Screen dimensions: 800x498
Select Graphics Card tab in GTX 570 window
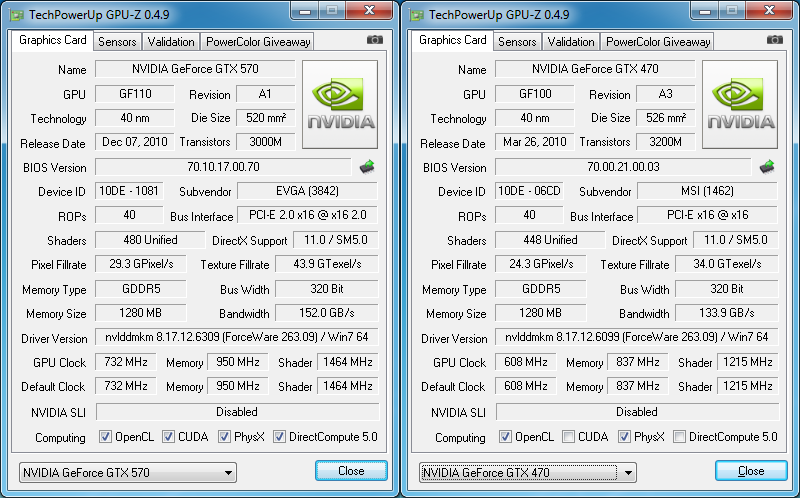[53, 40]
